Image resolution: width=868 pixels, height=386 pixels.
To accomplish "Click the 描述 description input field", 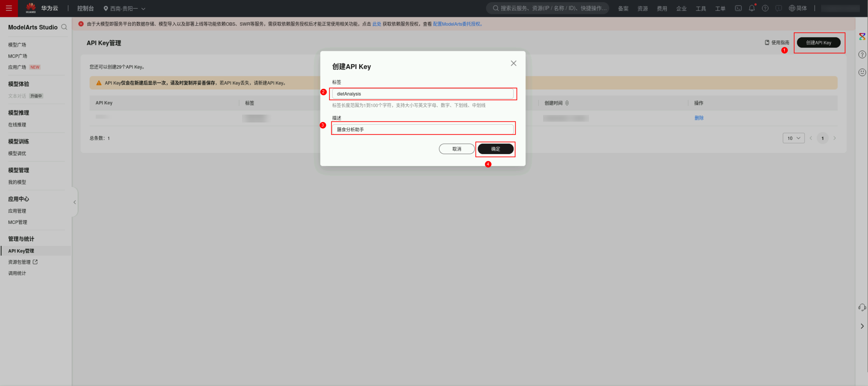I will click(422, 129).
